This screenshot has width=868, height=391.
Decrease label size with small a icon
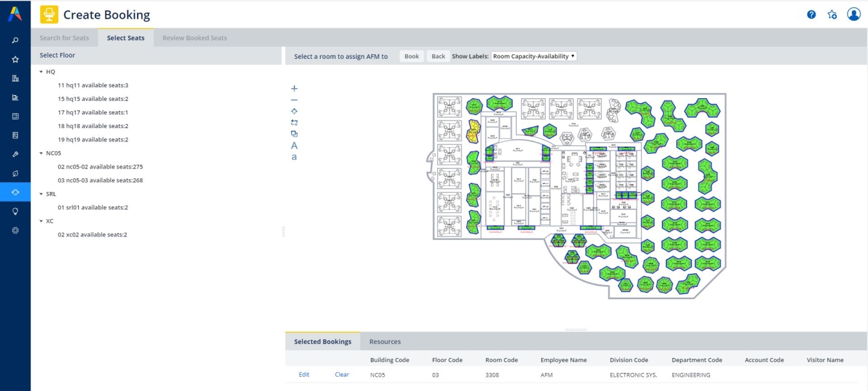(x=294, y=157)
